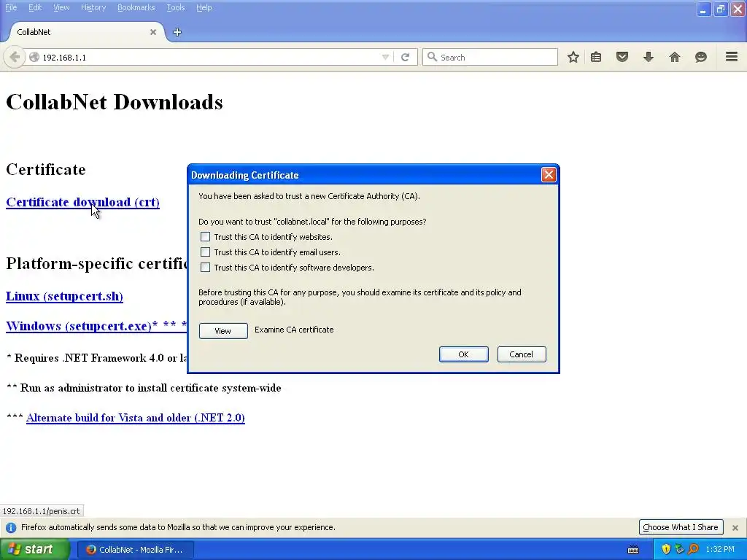The width and height of the screenshot is (747, 560).
Task: Click the 1:32 PM system clock
Action: [x=720, y=550]
